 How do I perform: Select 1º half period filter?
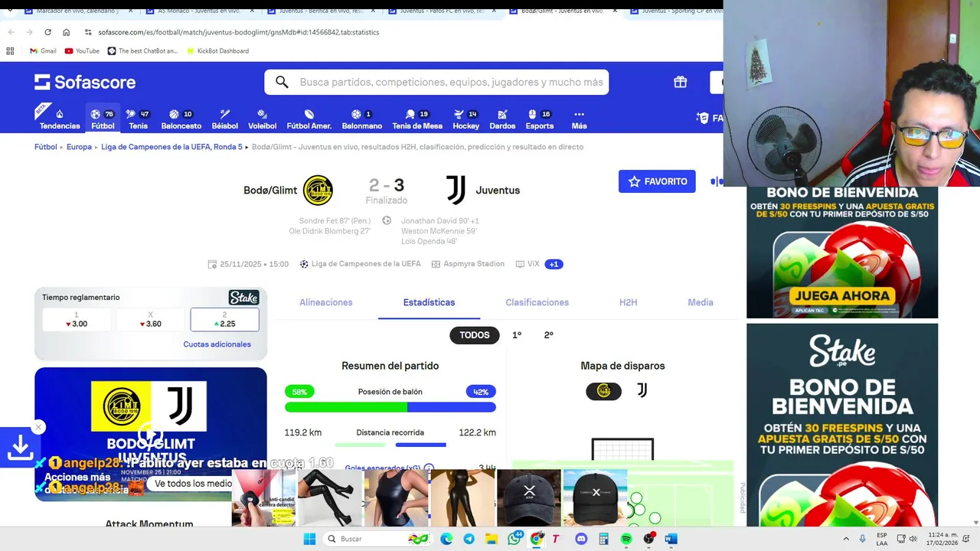click(x=517, y=335)
